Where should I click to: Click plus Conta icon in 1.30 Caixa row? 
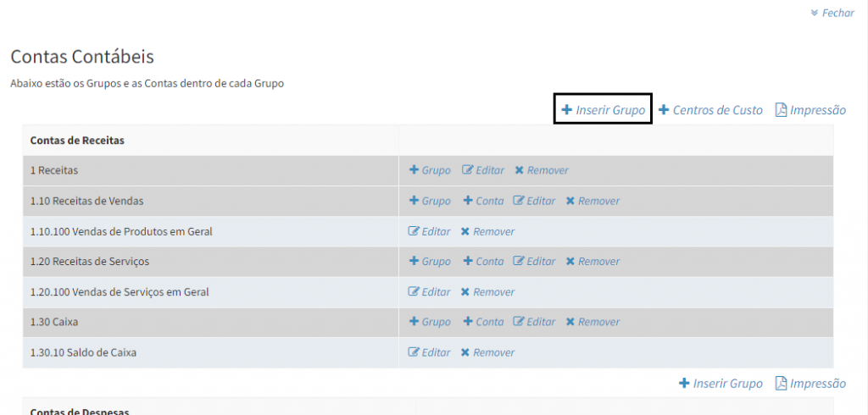point(467,322)
